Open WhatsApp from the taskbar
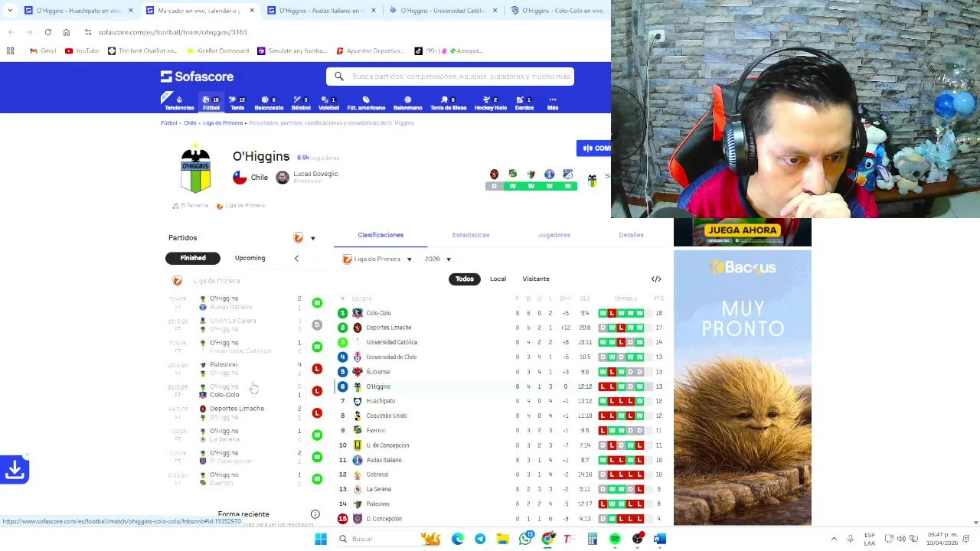Image resolution: width=980 pixels, height=551 pixels. [525, 539]
